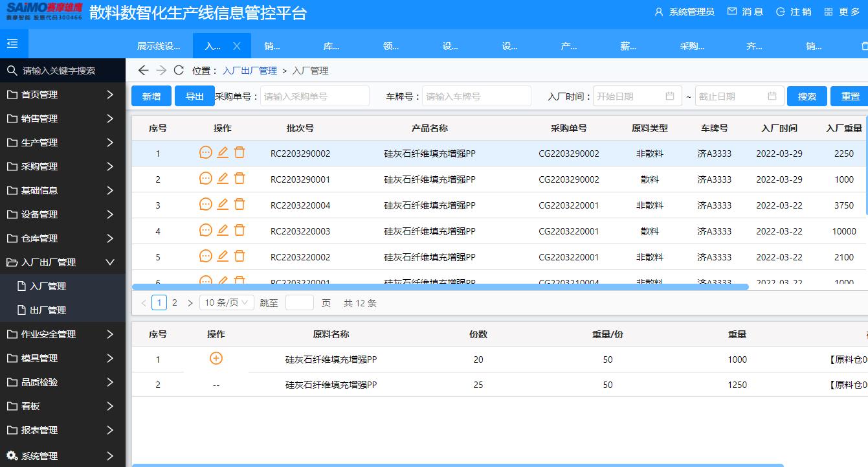Open messages via the envelope 消息 icon
Screen dimensions: 868x467
pyautogui.click(x=732, y=12)
